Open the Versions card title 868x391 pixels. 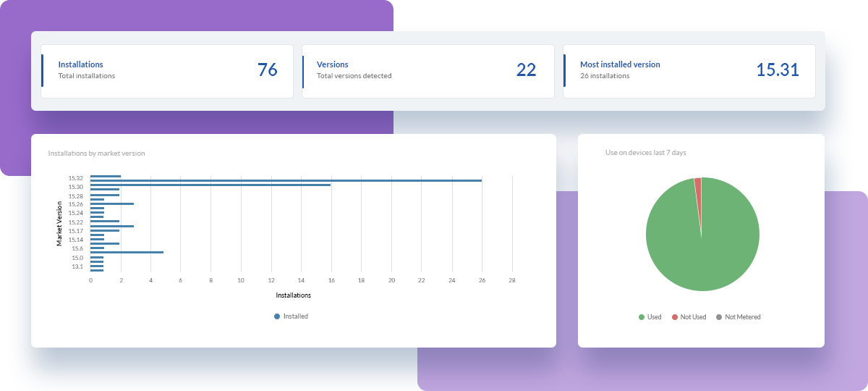point(333,64)
